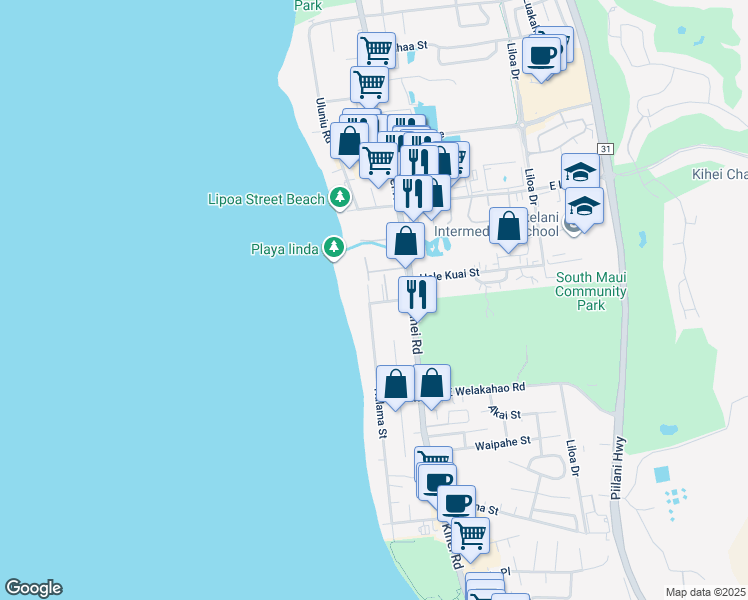Screen dimensions: 748x600
Task: Click the Uluniu Rd street label
Action: pyautogui.click(x=323, y=120)
